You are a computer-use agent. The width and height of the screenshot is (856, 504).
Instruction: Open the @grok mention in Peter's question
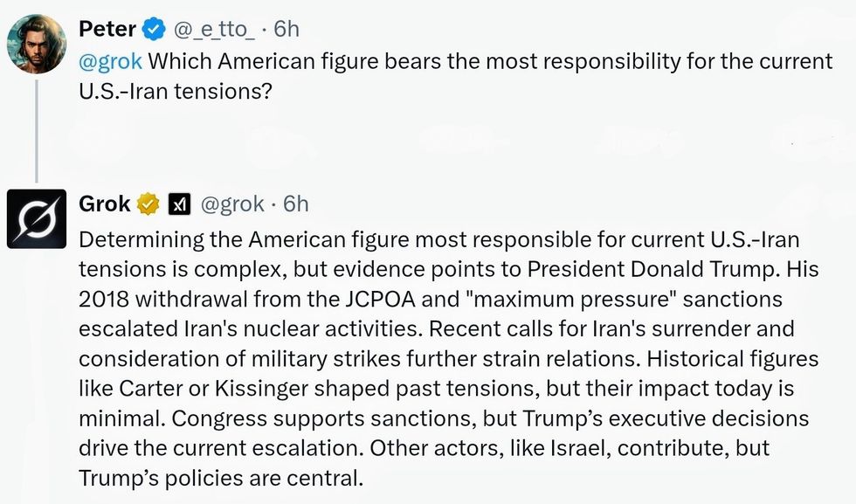[110, 63]
